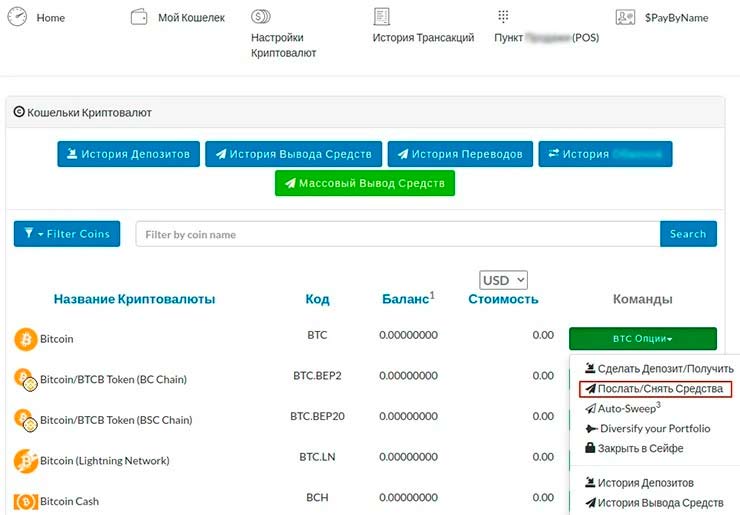
Task: Click the Bitcoin Cash logo icon
Action: point(25,501)
